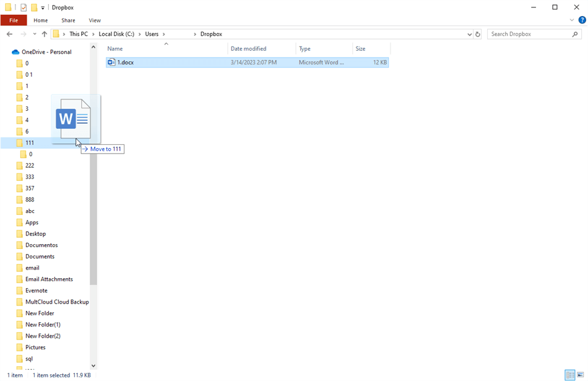Viewport: 588px width, 381px height.
Task: Click the Evernote folder icon
Action: click(20, 291)
